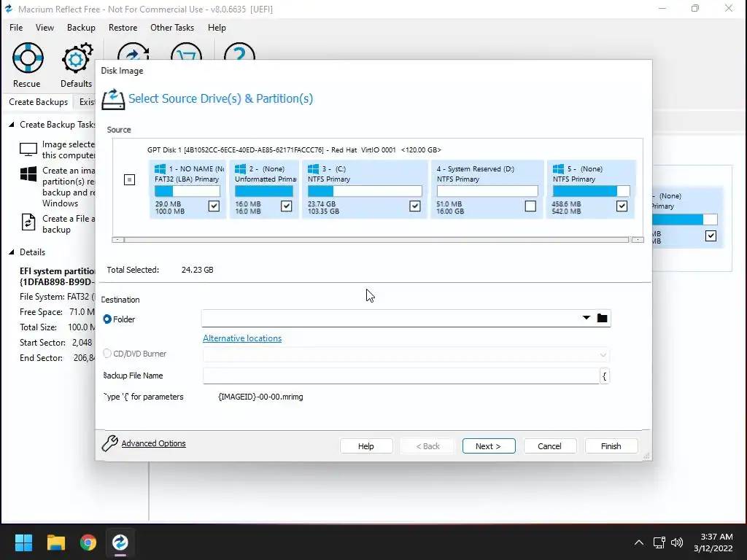Open the Other Tasks menu
The width and height of the screenshot is (747, 560).
coord(172,28)
